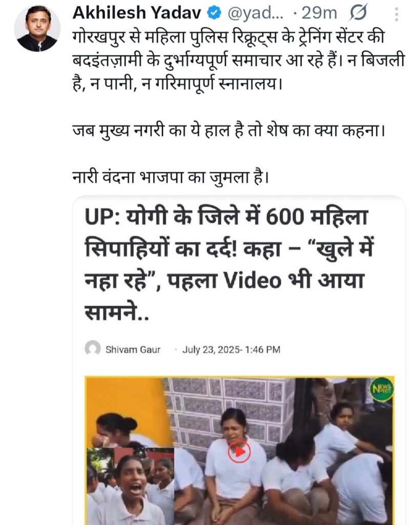The image size is (420, 525).
Task: Click the blue verified badge
Action: [x=214, y=13]
